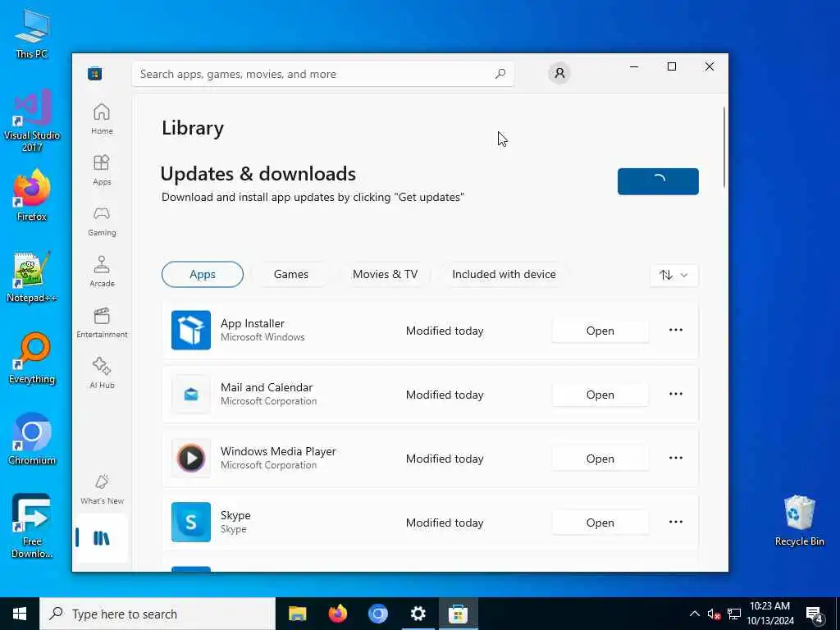Open the notification center icon
The width and height of the screenshot is (840, 630).
point(815,614)
